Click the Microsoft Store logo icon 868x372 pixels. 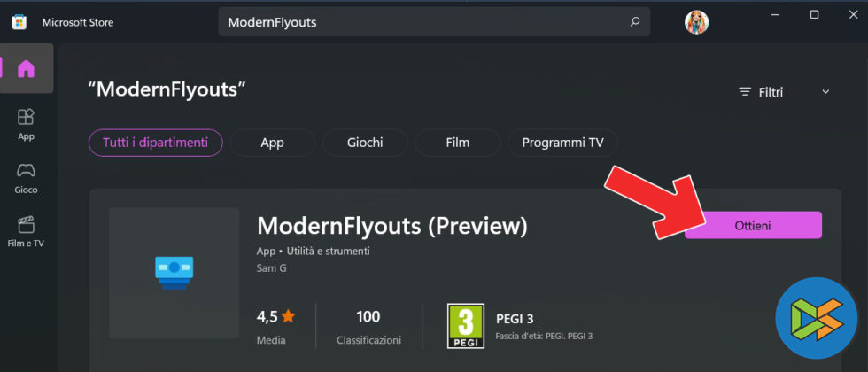pos(19,23)
